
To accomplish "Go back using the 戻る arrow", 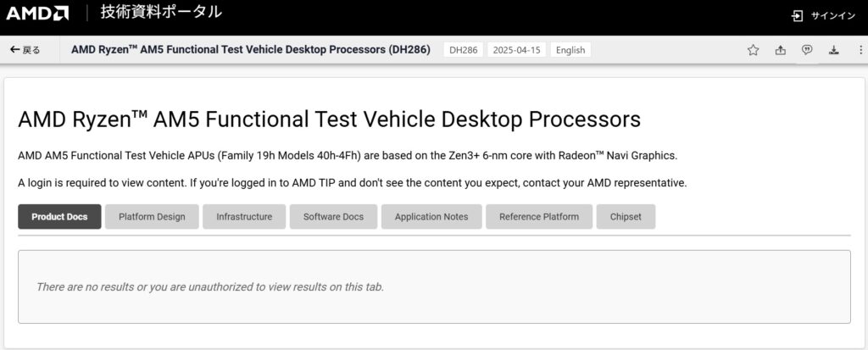I will pyautogui.click(x=25, y=50).
